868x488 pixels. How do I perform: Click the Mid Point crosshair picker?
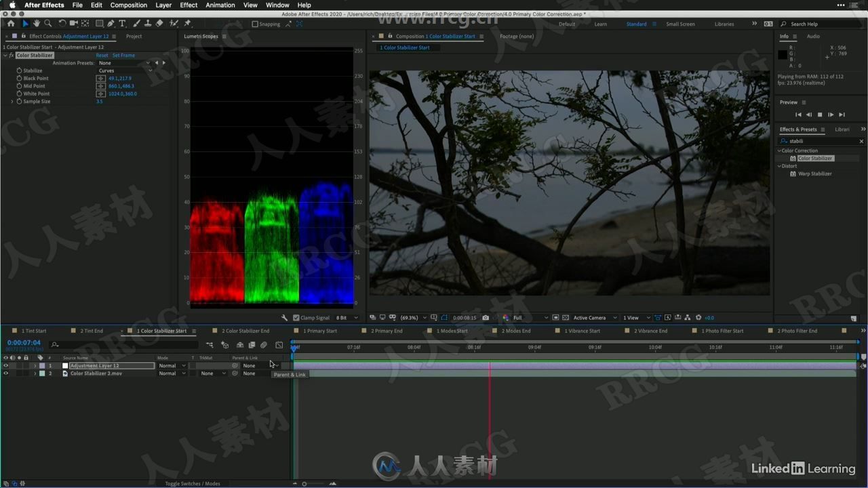(x=100, y=86)
